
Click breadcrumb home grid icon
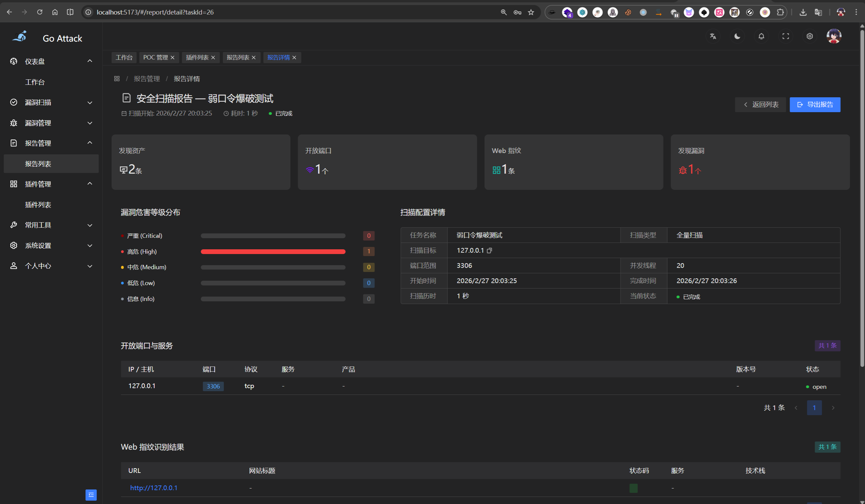tap(117, 79)
